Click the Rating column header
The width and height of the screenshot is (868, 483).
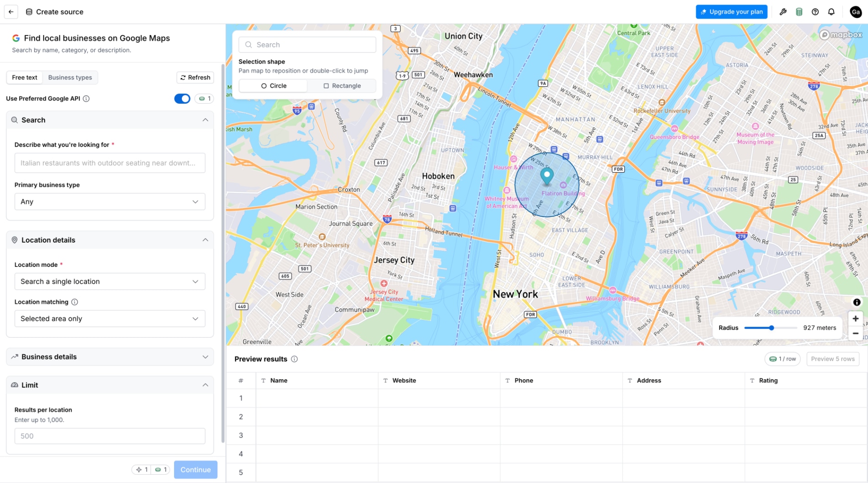[x=806, y=381]
